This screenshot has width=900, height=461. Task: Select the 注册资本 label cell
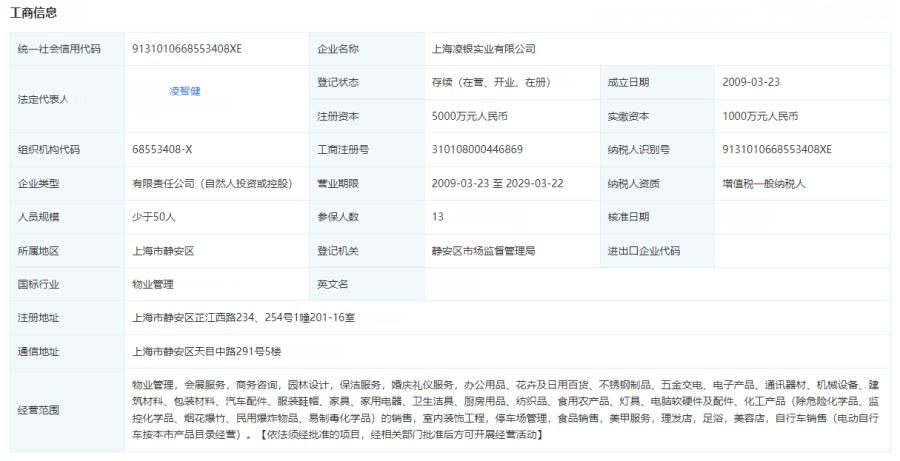[367, 116]
